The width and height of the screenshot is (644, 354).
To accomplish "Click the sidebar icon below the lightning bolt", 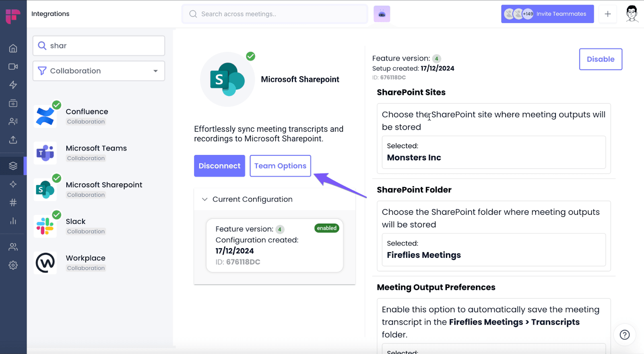I will tap(13, 103).
